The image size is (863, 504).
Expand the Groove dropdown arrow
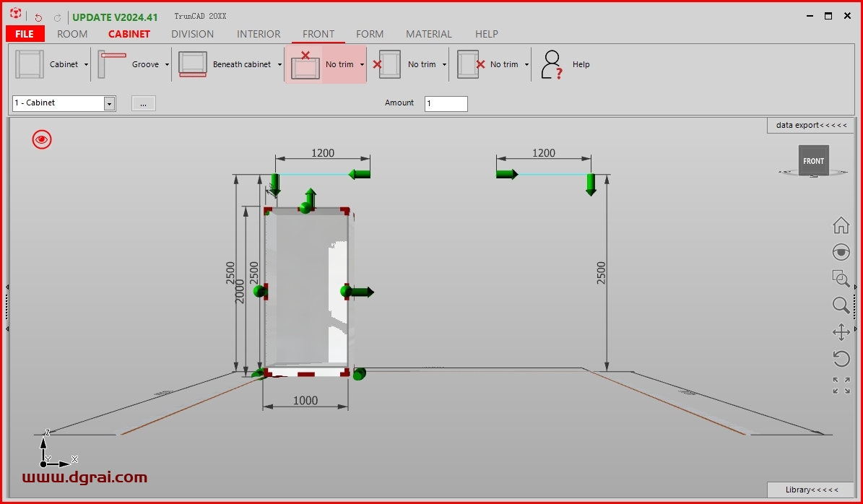point(167,65)
